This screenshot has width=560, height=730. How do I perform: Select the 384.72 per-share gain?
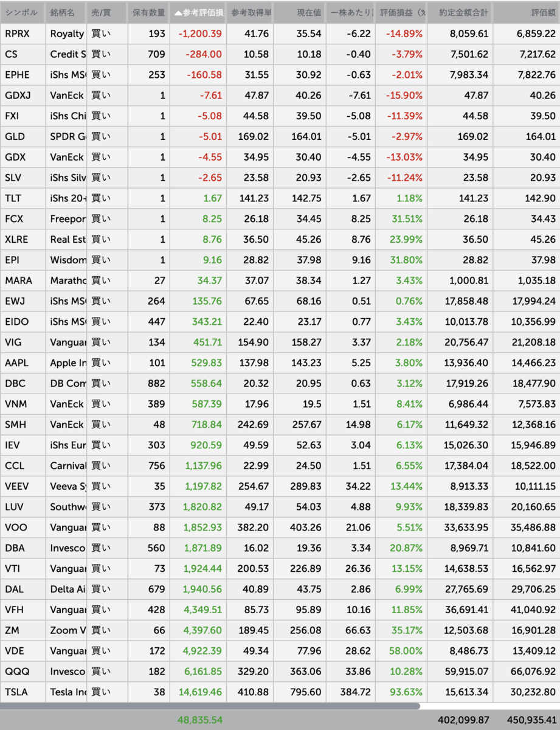point(355,692)
